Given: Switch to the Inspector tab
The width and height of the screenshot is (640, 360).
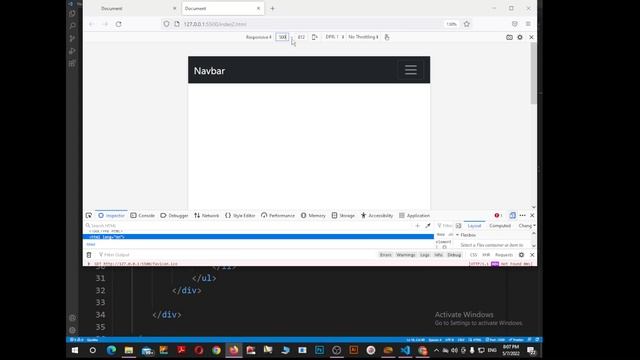Looking at the screenshot, I should pos(111,216).
